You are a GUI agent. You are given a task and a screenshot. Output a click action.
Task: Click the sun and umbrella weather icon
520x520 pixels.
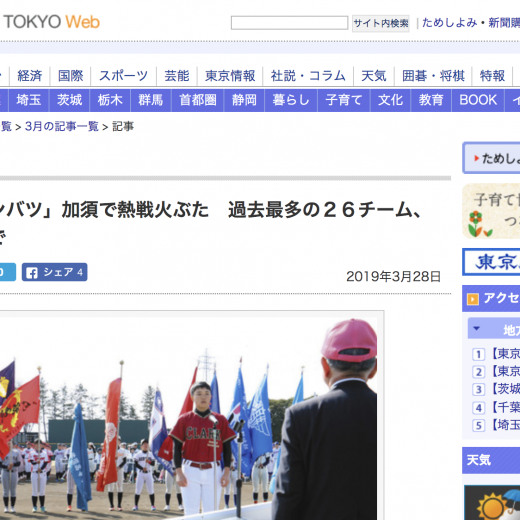pos(492,503)
